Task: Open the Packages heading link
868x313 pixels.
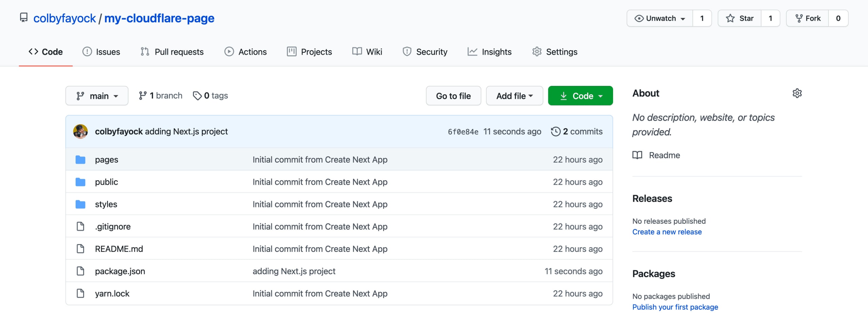Action: click(654, 274)
